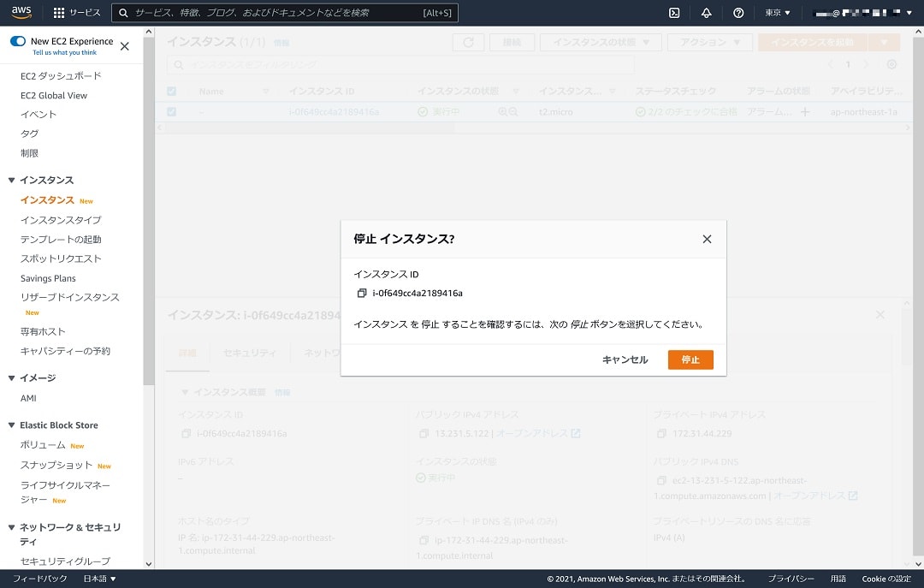924x588 pixels.
Task: Open 制限 in sidebar
Action: point(29,153)
